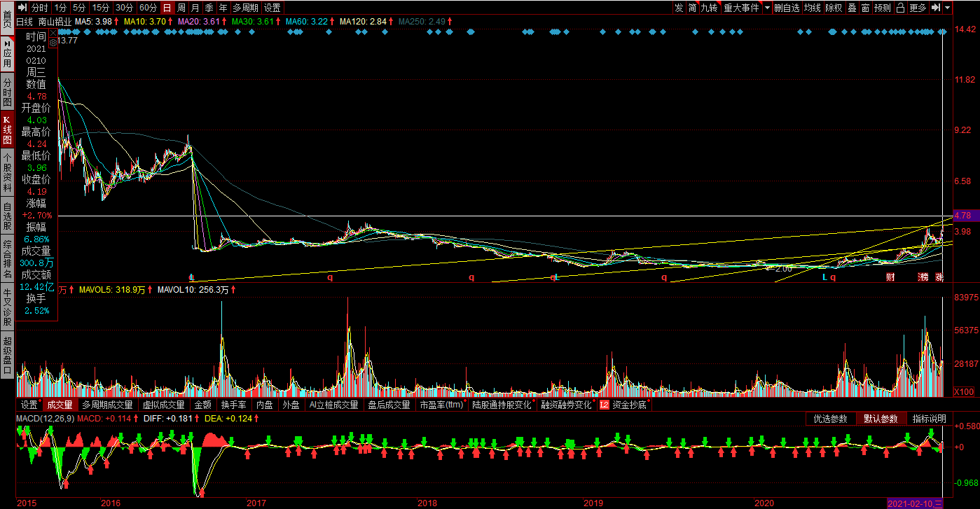Click the purple 4.78 price label
The image size is (980, 509).
[x=965, y=216]
